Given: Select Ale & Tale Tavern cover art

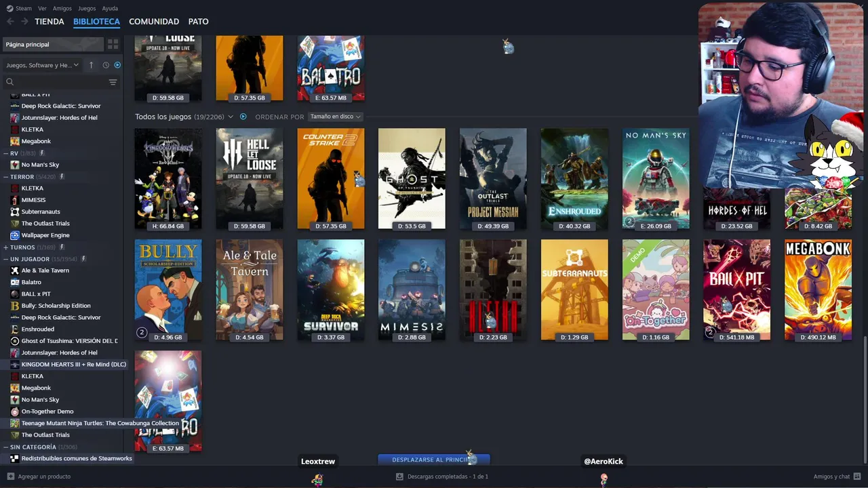Looking at the screenshot, I should [x=250, y=290].
